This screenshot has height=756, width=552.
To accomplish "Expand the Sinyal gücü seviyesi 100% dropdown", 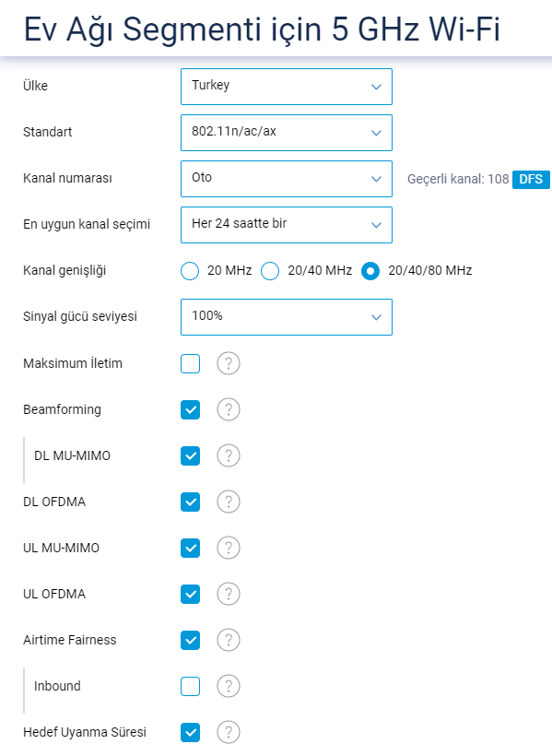I will pyautogui.click(x=287, y=317).
